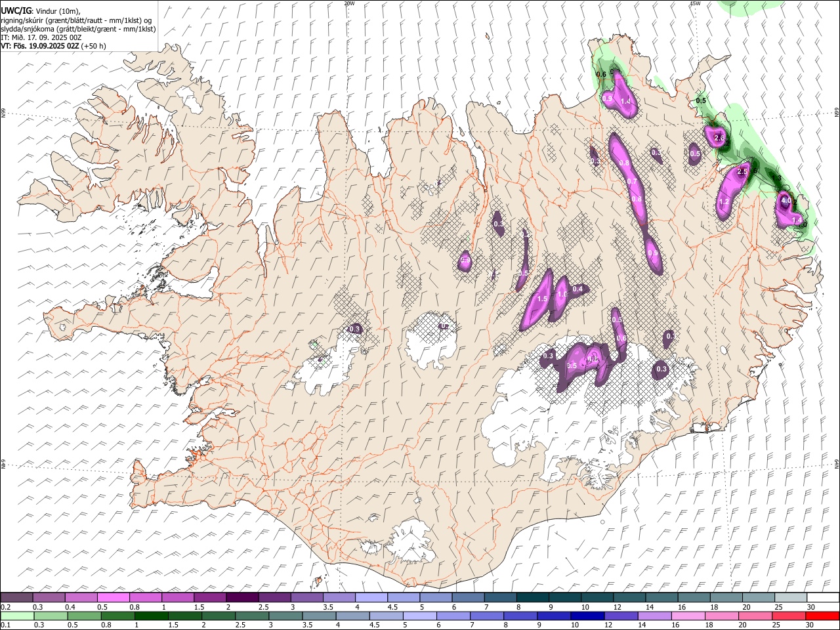This screenshot has width=840, height=630.
Task: Click the '20W' longitude label
Action: click(x=349, y=3)
